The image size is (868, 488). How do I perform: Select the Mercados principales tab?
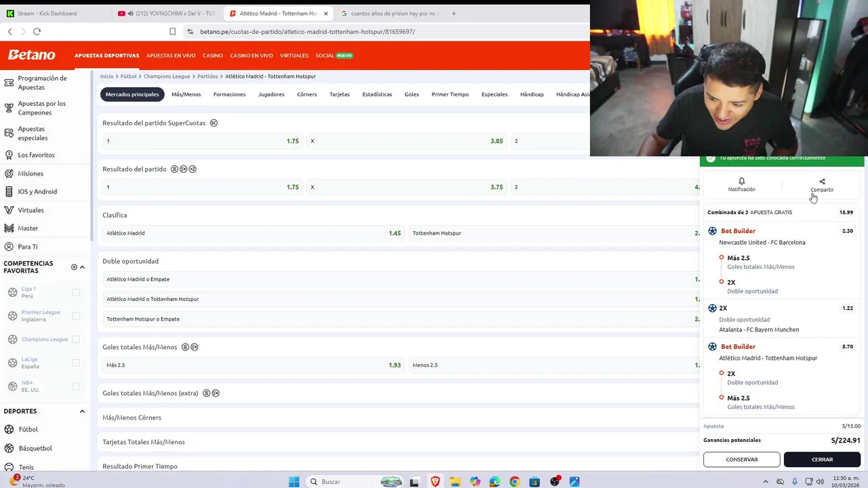pyautogui.click(x=132, y=94)
